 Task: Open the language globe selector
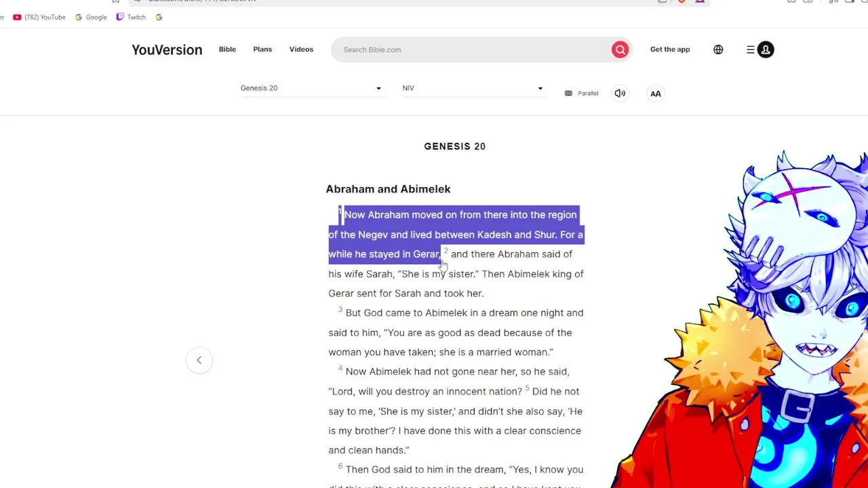point(718,49)
